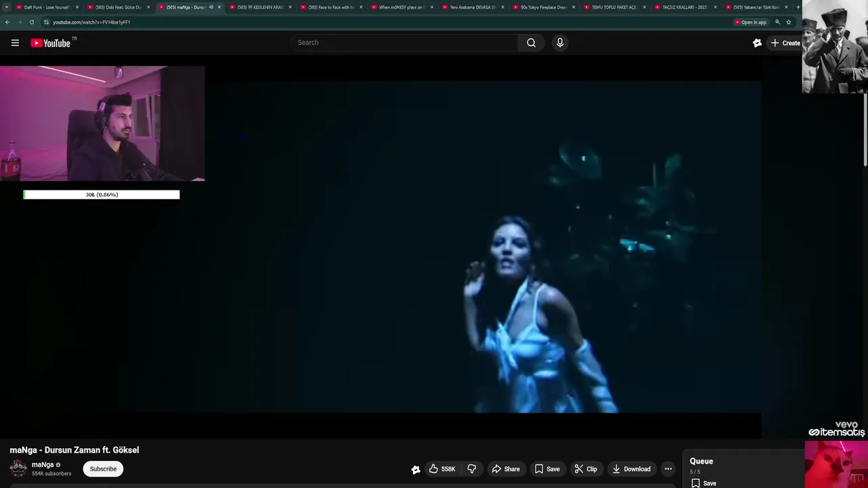Save the queue using Queue Save
The width and height of the screenshot is (868, 488).
[x=704, y=483]
